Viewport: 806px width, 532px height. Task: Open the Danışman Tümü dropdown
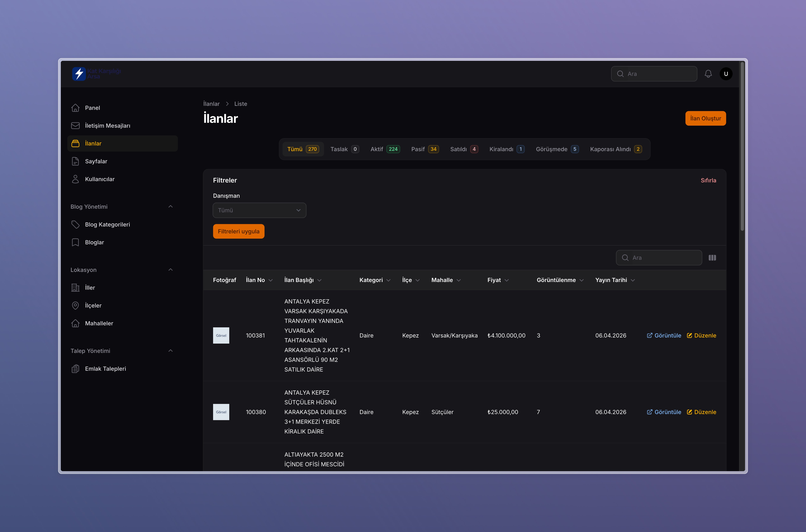click(x=259, y=210)
